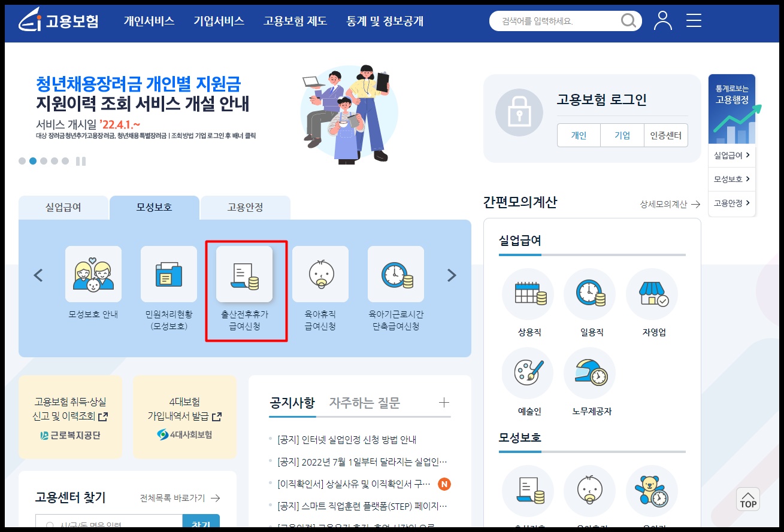
Task: Open notice 2022년 7월 1일부터 달라지는 실업인
Action: tap(362, 461)
